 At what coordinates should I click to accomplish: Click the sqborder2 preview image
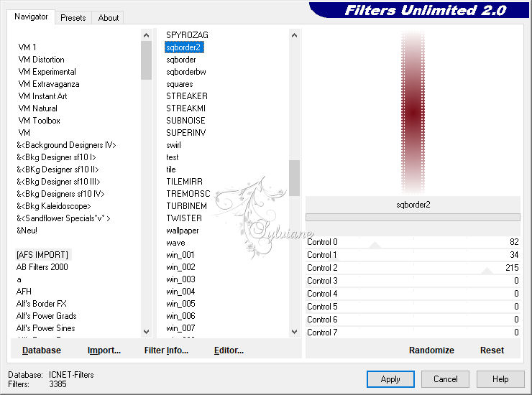point(413,112)
